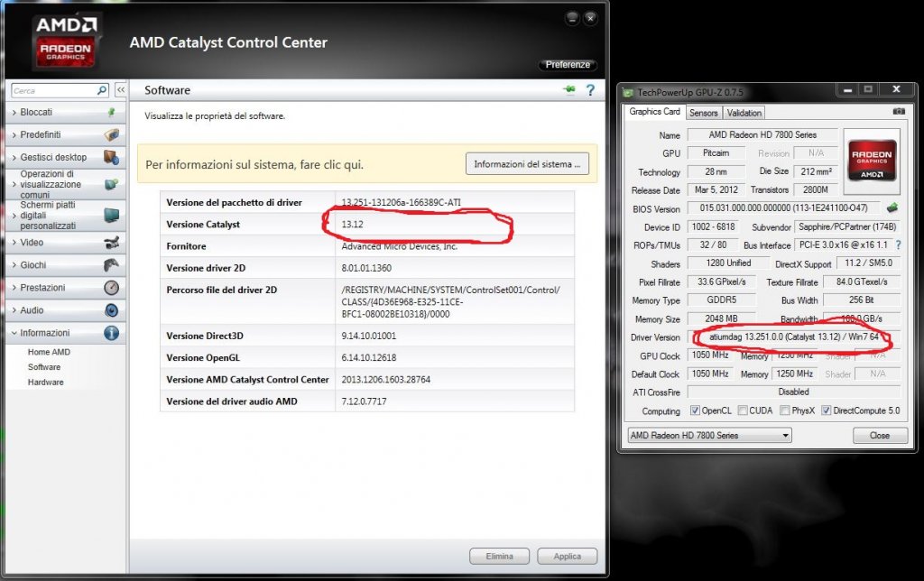This screenshot has height=581, width=924.
Task: Open the GPU selection dropdown in GPU-Z
Action: (709, 436)
